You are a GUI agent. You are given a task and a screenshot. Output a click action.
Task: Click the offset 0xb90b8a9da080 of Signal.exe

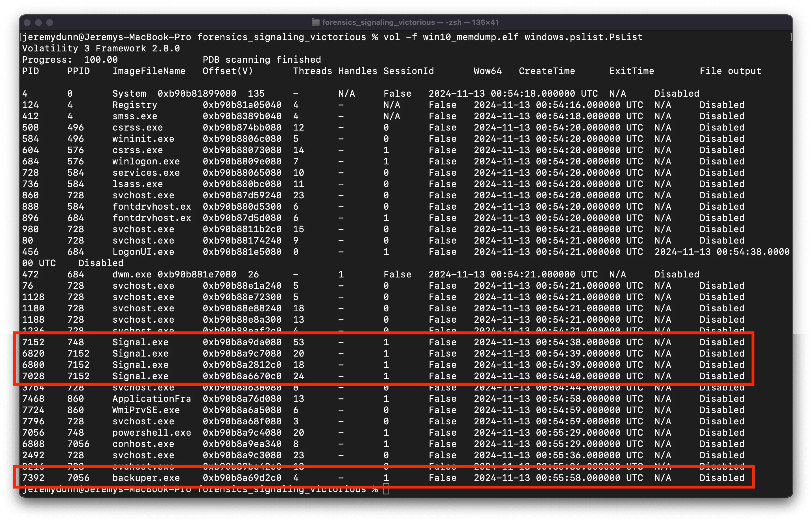tap(242, 342)
